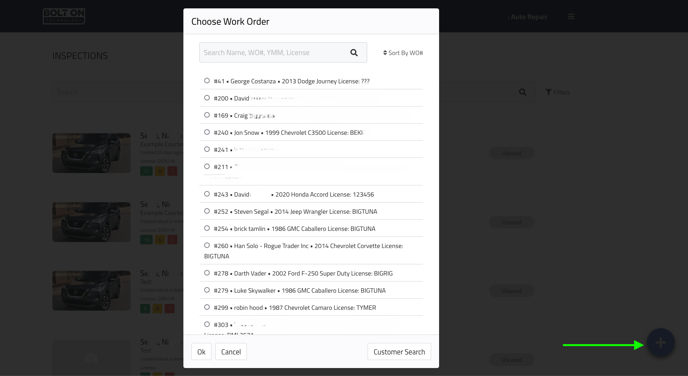The width and height of the screenshot is (688, 376).
Task: Select #252 Steven Segal work order radio
Action: [207, 211]
